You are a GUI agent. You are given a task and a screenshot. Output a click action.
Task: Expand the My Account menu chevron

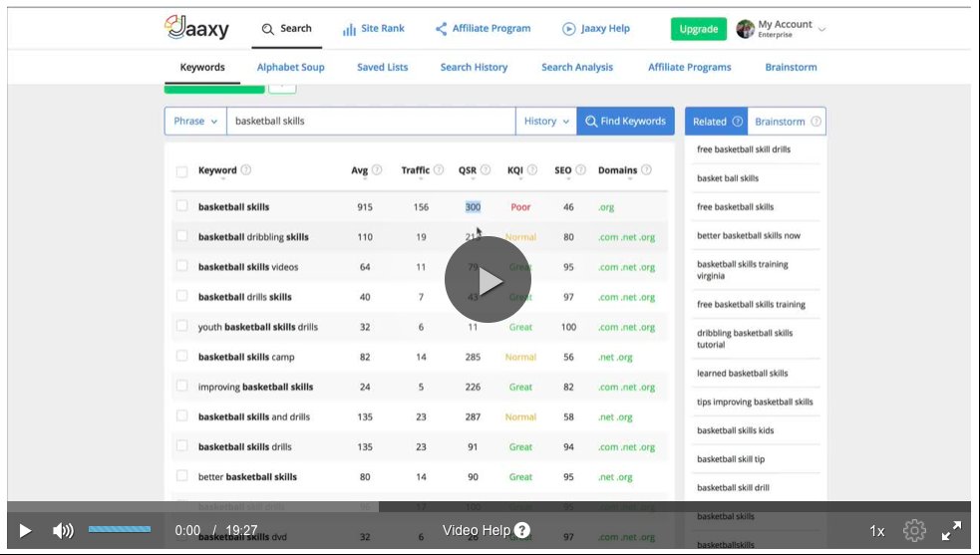tap(821, 29)
